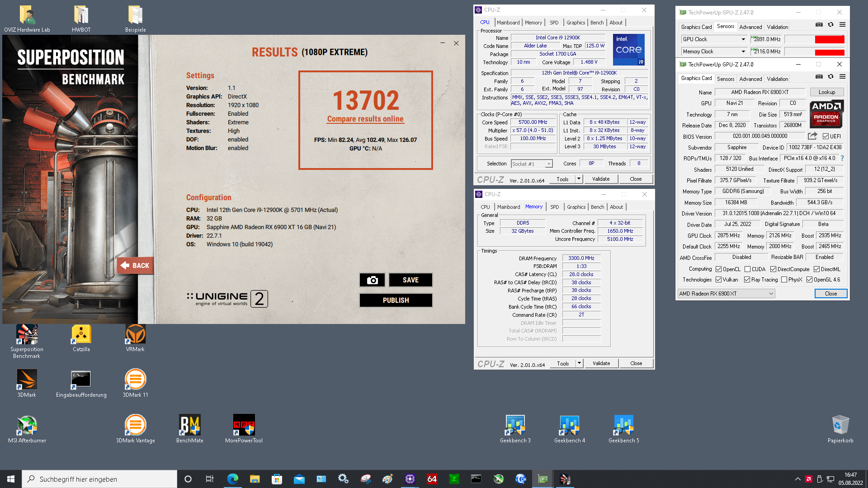Expand the Memory Clock sensor dropdown
The height and width of the screenshot is (488, 868).
(x=743, y=52)
